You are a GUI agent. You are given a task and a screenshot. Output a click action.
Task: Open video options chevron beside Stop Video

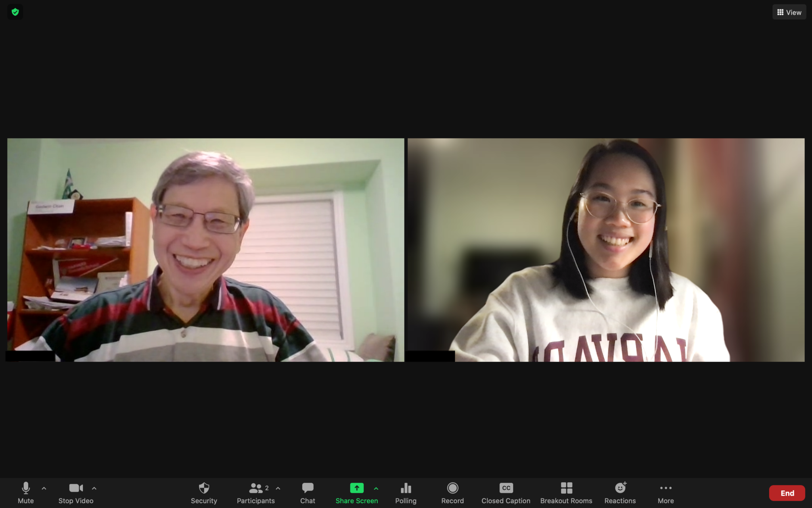click(94, 488)
